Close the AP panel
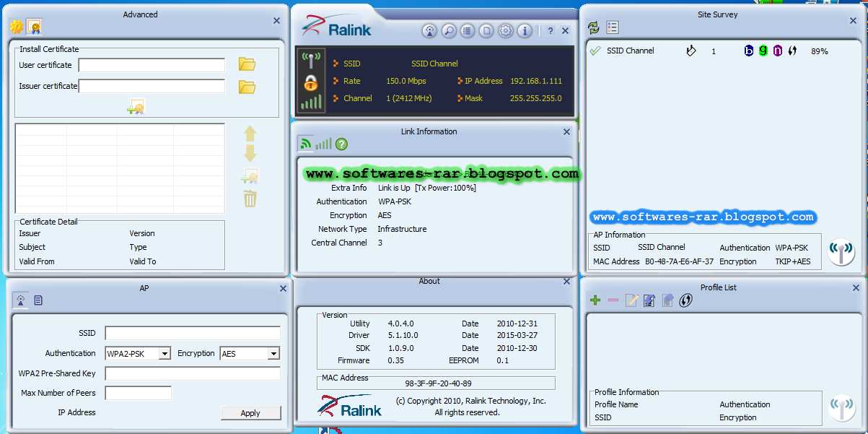The image size is (868, 434). coord(283,288)
